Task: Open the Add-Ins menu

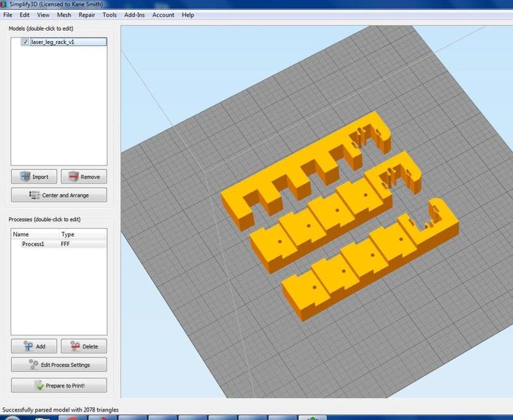Action: point(135,15)
